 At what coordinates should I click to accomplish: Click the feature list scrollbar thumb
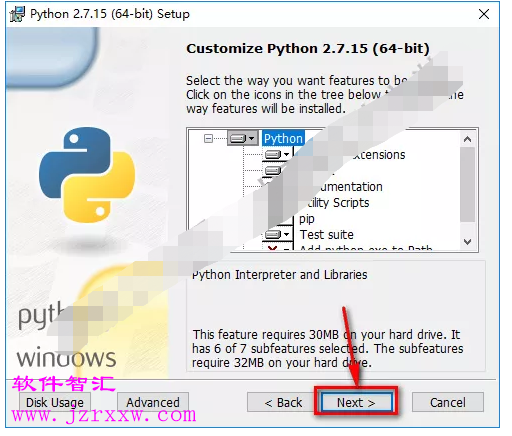click(467, 184)
